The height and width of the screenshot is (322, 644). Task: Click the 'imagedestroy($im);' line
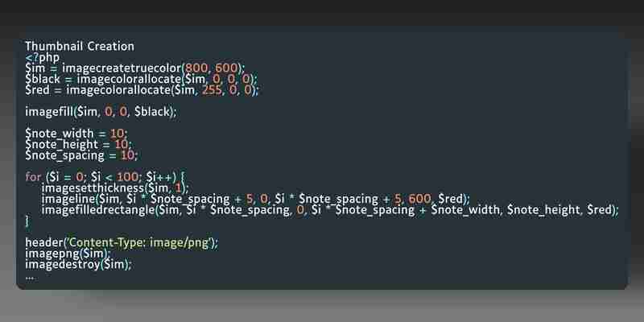click(x=78, y=265)
